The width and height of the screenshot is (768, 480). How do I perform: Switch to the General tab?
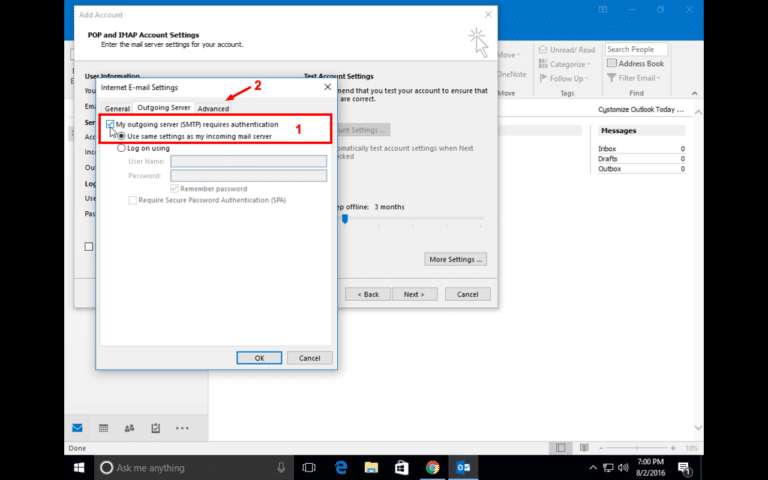(x=117, y=108)
